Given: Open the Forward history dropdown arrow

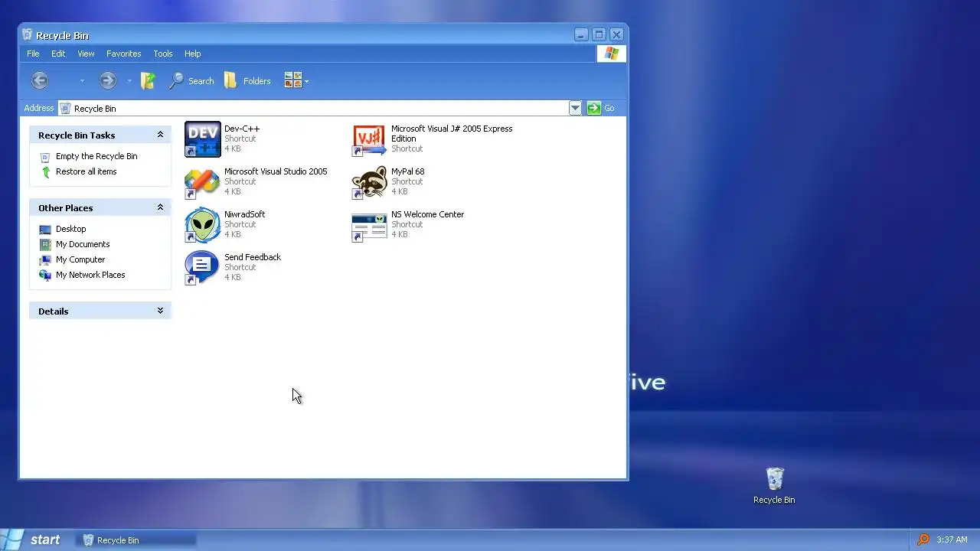Looking at the screenshot, I should [x=129, y=81].
